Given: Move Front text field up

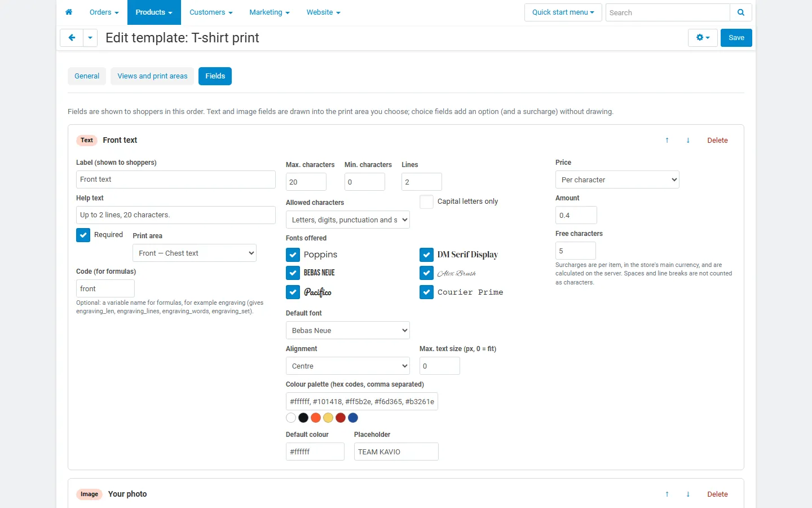Looking at the screenshot, I should click(x=667, y=140).
